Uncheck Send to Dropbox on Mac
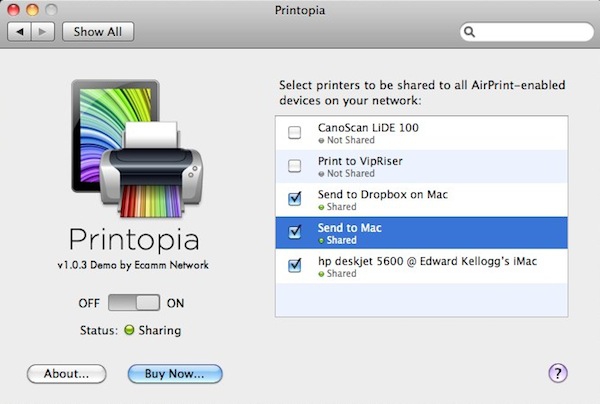 tap(295, 199)
